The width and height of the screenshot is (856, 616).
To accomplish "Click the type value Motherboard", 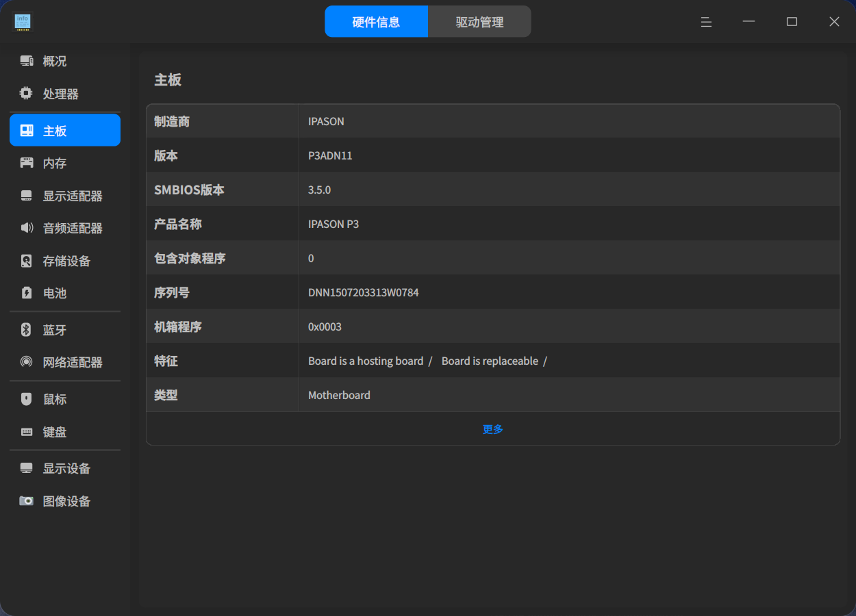I will (x=339, y=395).
